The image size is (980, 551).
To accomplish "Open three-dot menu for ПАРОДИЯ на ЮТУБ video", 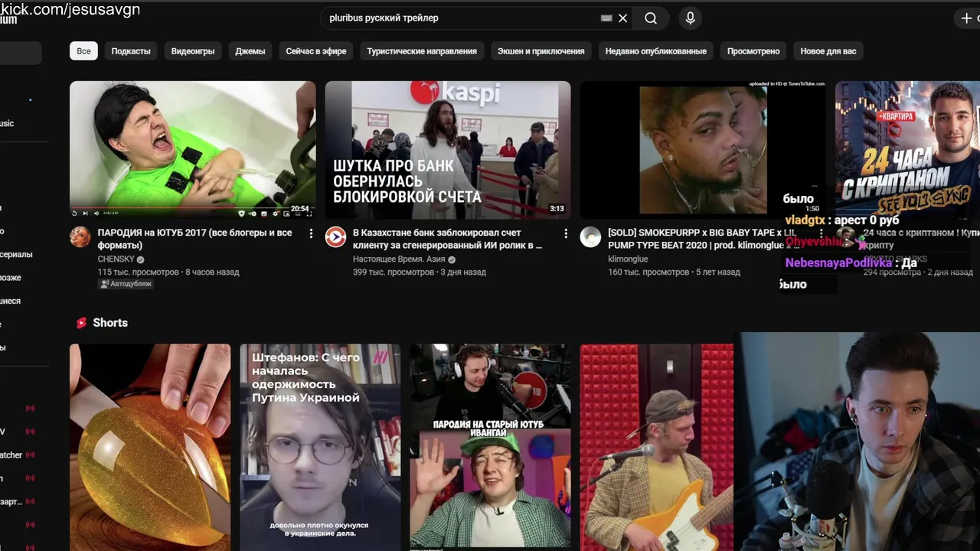I will pyautogui.click(x=311, y=233).
